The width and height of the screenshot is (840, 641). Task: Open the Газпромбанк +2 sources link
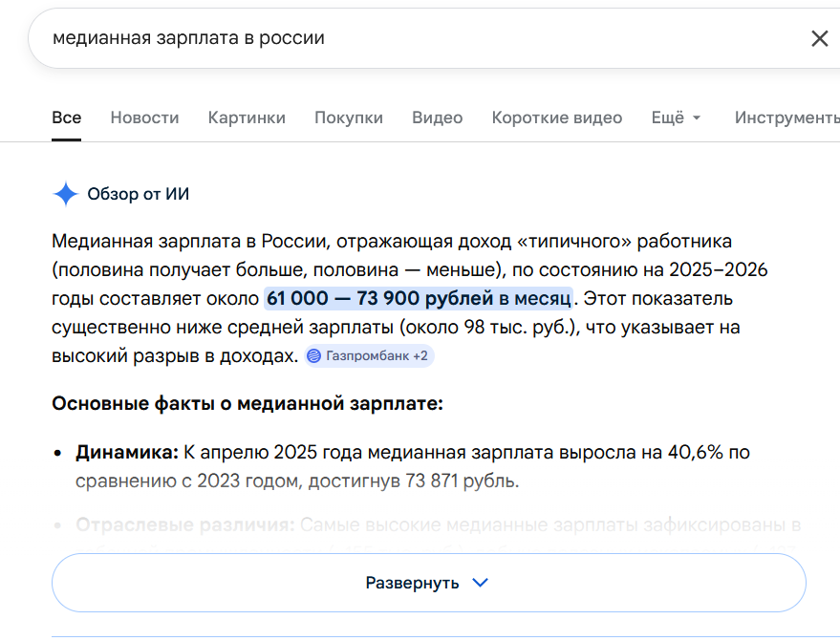[379, 356]
